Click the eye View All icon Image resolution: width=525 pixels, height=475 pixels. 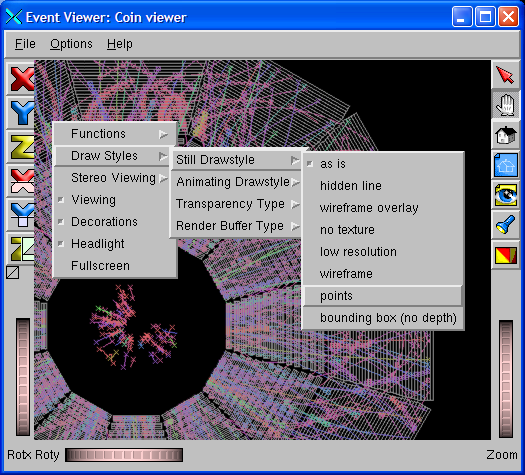click(506, 195)
